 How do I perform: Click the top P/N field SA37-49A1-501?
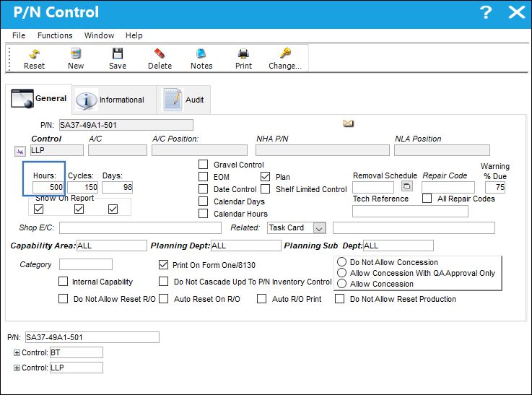126,125
